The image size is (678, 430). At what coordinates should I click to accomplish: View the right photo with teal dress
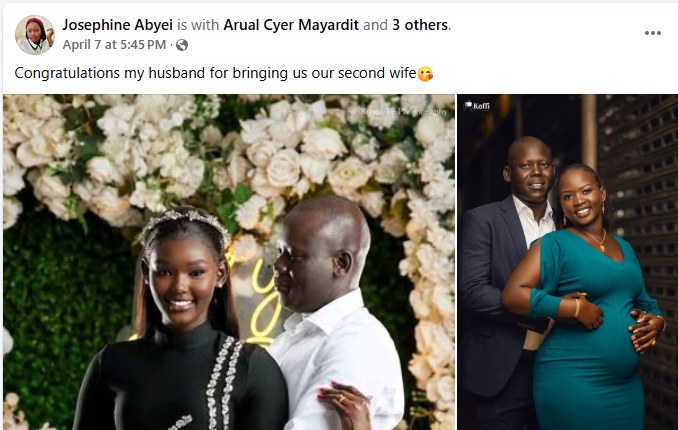tap(568, 262)
